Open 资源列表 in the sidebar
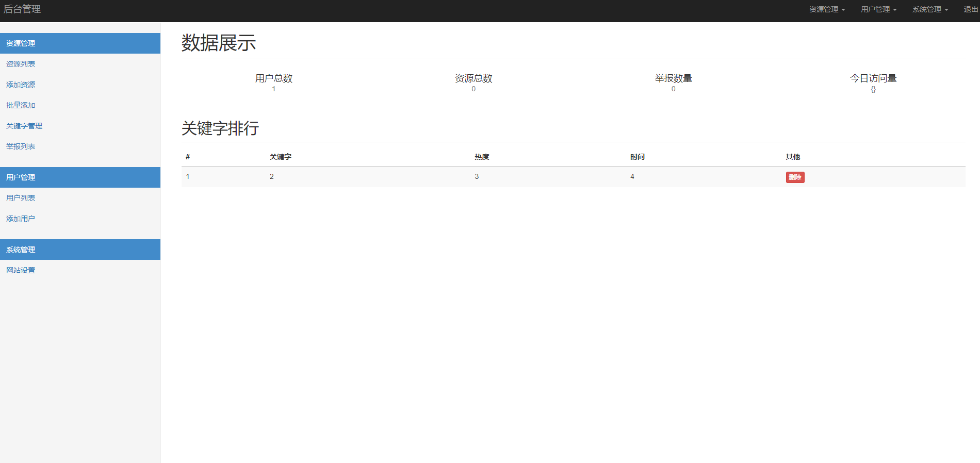 coord(21,64)
